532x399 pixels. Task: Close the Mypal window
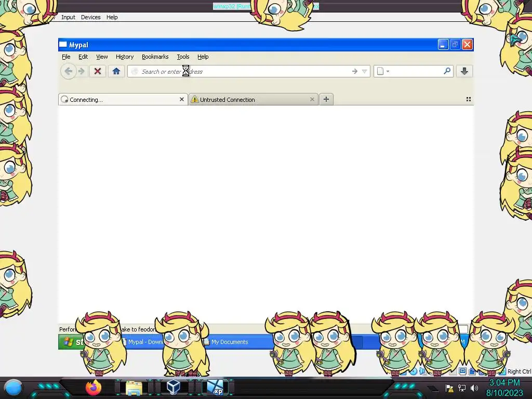click(467, 45)
